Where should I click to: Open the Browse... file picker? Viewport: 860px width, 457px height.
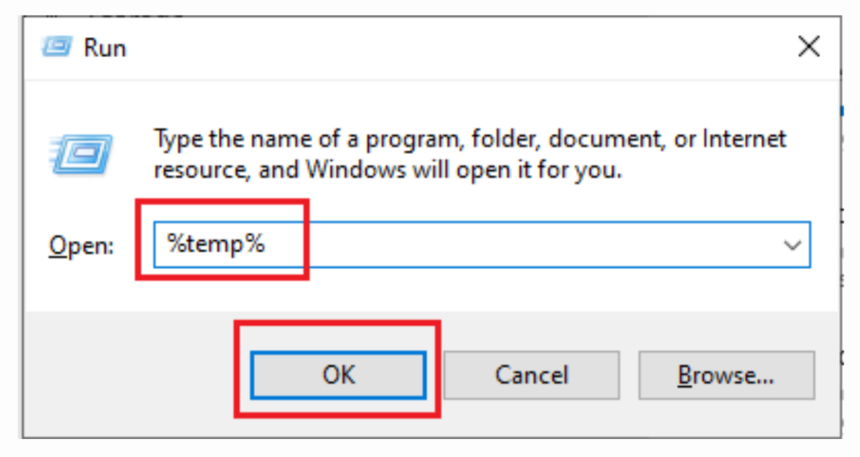pyautogui.click(x=726, y=375)
